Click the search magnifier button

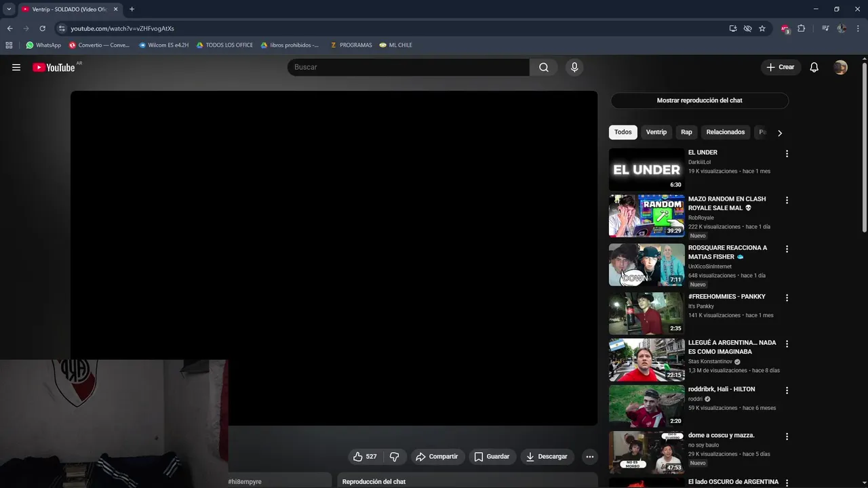click(544, 67)
